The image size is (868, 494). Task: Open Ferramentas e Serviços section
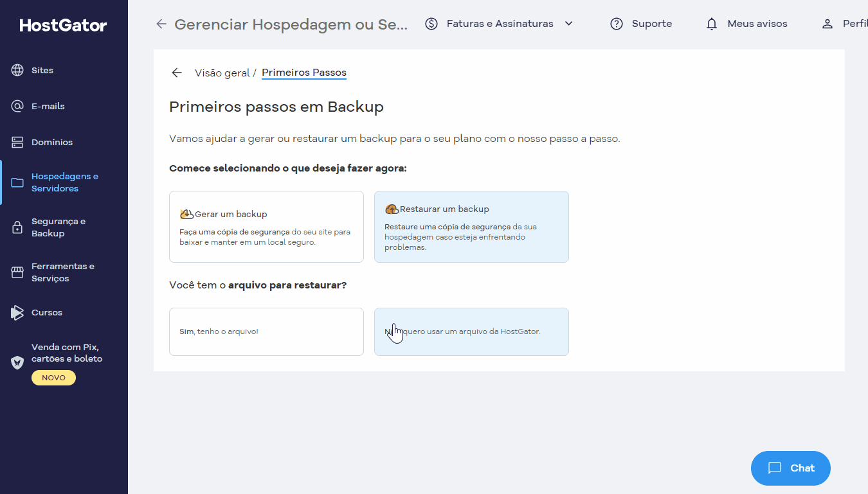point(64,272)
